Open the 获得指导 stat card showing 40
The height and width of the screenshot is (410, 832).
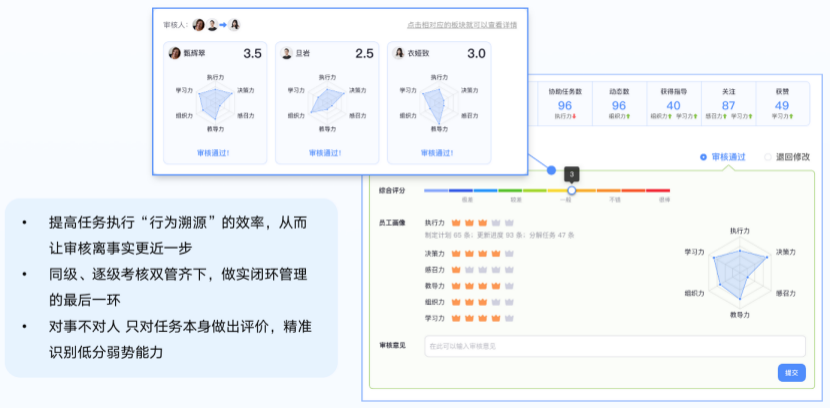tap(673, 103)
